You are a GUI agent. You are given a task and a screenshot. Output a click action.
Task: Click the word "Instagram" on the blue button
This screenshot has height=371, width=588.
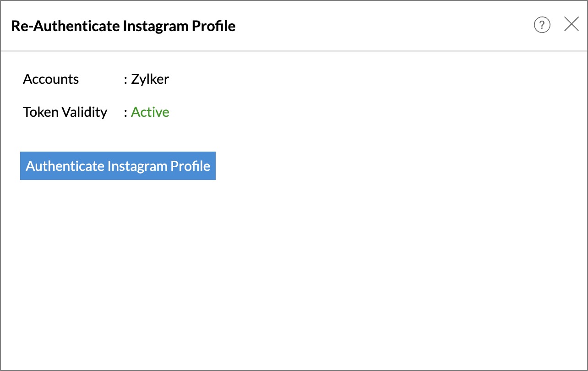[x=137, y=166]
